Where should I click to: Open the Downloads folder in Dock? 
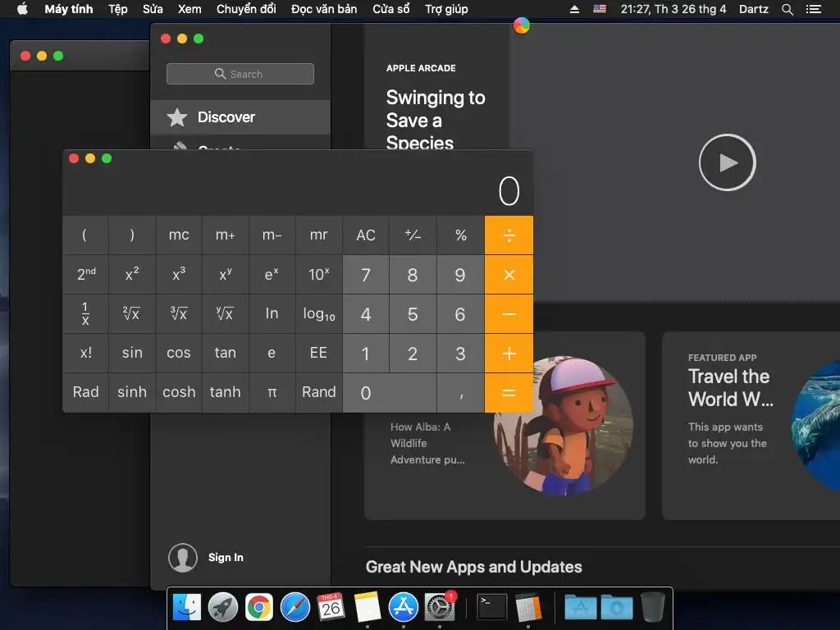click(617, 607)
